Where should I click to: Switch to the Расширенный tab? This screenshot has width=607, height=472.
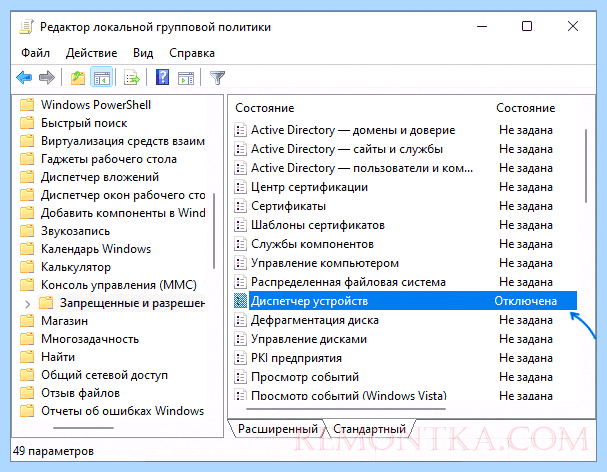[x=277, y=429]
